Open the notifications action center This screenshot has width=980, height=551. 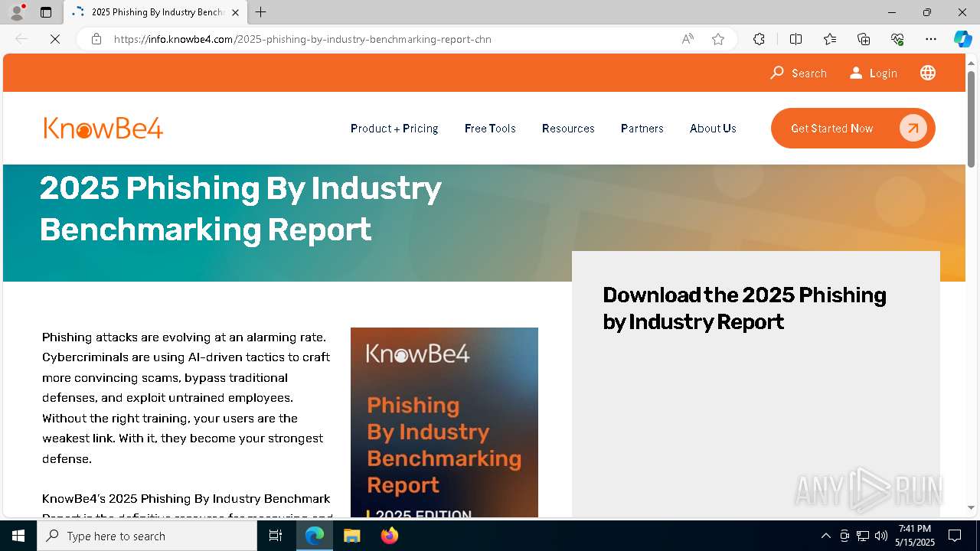pyautogui.click(x=955, y=536)
